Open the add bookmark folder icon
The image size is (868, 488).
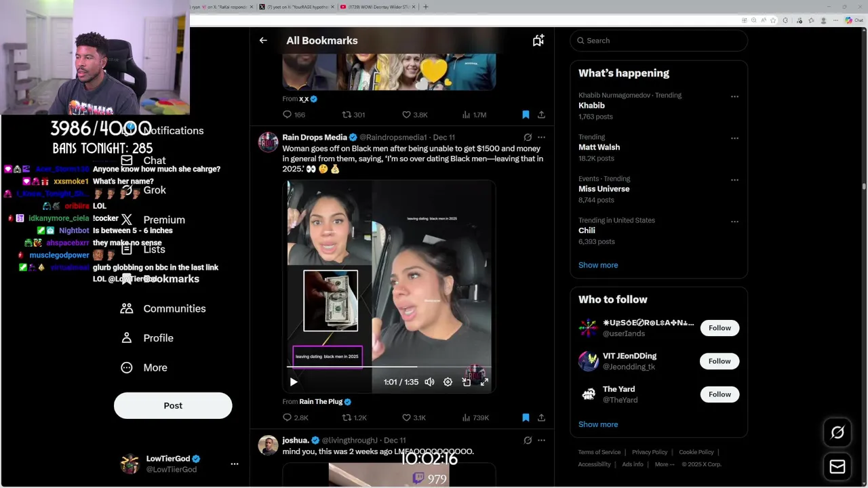[x=538, y=41]
